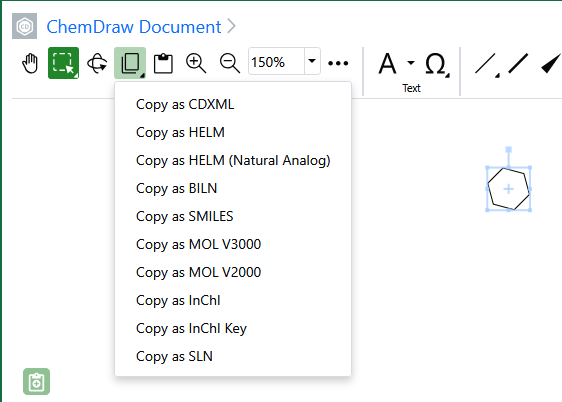
Task: Zoom in with the magnifier plus
Action: [x=196, y=63]
